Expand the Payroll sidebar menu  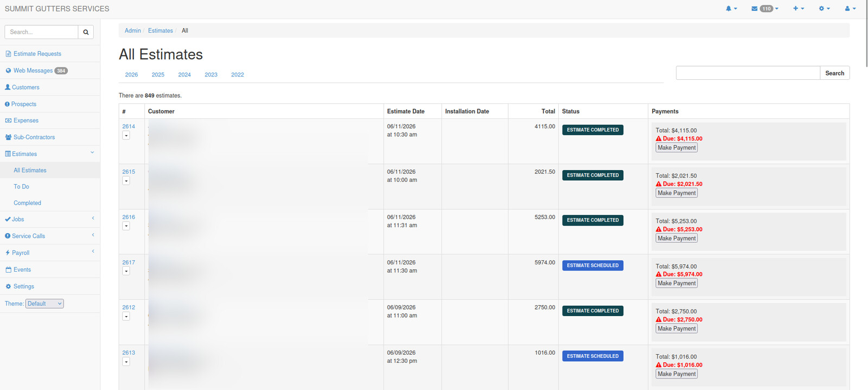[x=50, y=253]
